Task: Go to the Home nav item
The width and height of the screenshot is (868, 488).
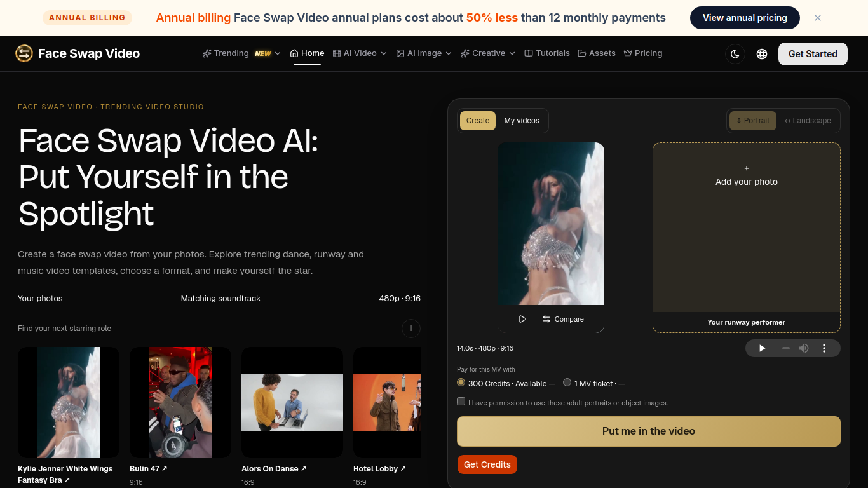Action: [308, 53]
